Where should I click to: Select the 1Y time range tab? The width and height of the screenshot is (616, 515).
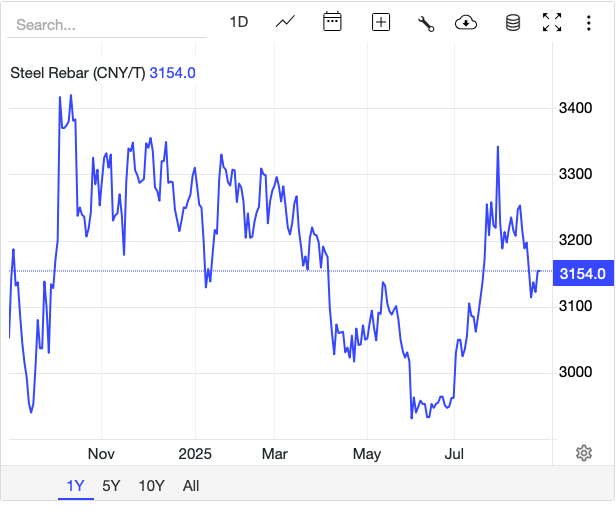[76, 486]
